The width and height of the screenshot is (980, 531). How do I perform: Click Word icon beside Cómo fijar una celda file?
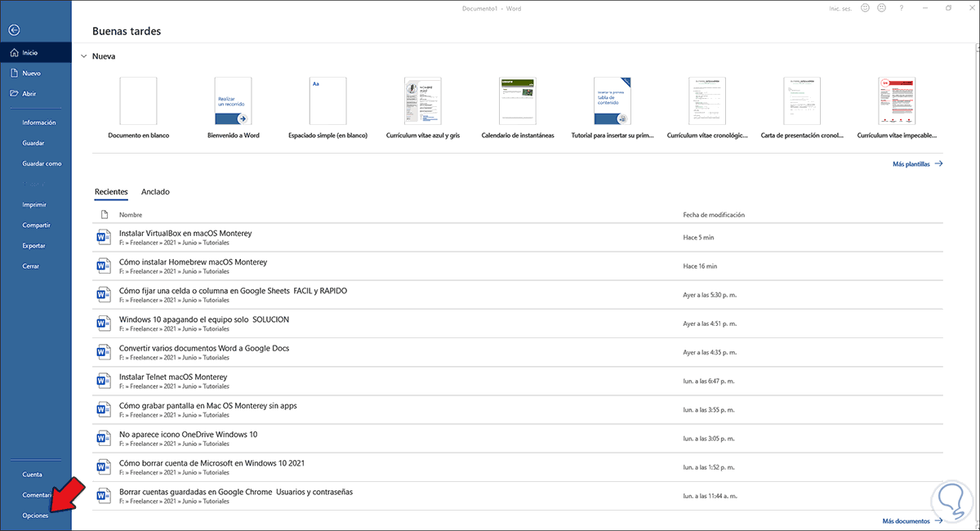[x=104, y=295]
